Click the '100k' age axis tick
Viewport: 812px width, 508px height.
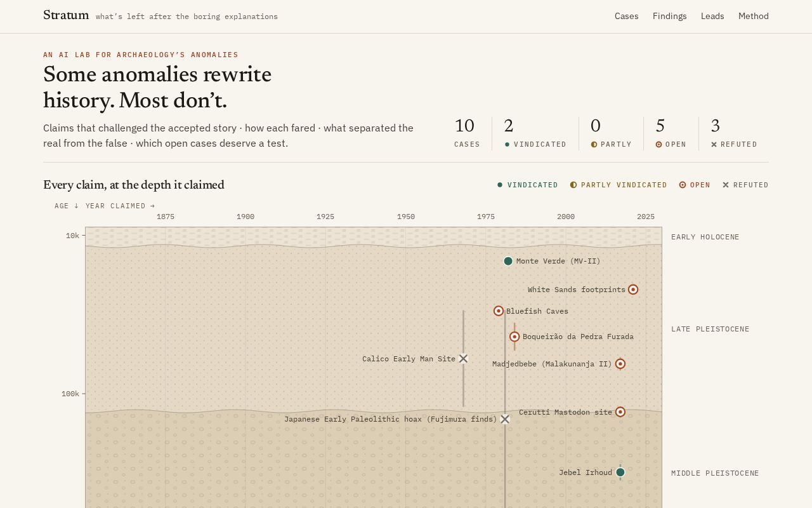[x=70, y=394]
